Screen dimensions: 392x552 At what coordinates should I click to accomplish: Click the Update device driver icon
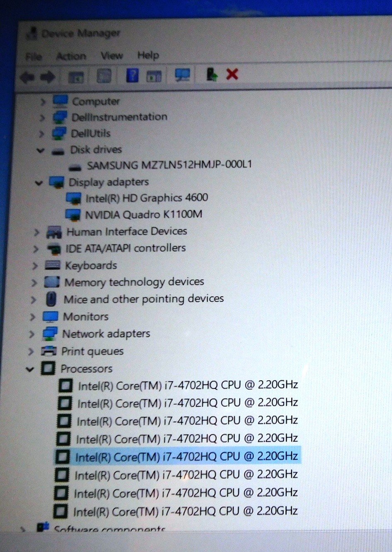(212, 74)
